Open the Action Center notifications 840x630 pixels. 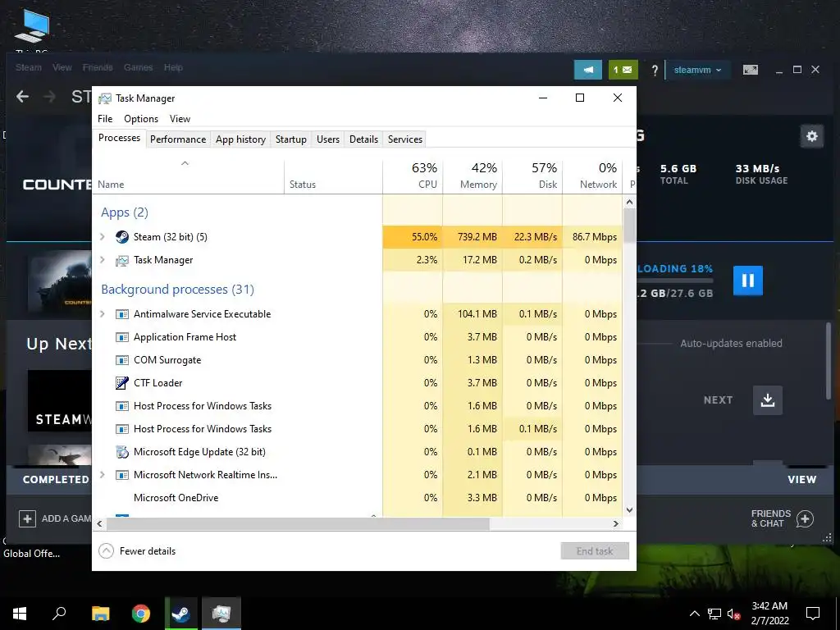point(813,614)
